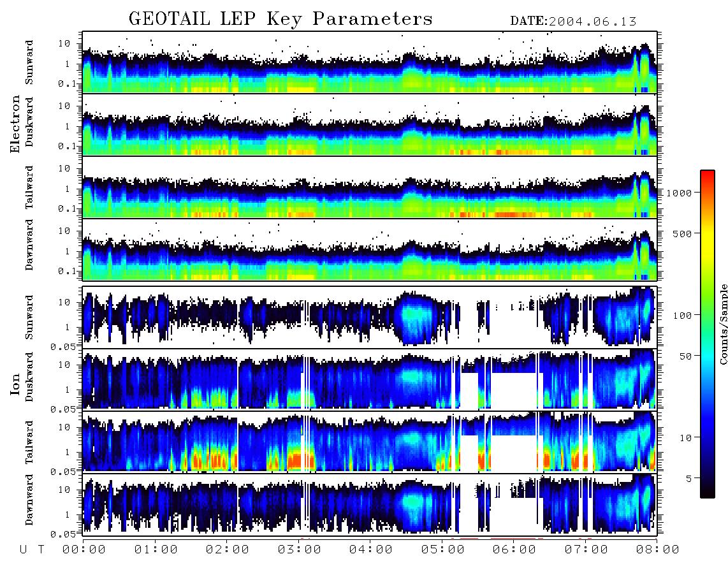Click the "100" color bar tick label
The height and width of the screenshot is (561, 728).
tap(682, 316)
